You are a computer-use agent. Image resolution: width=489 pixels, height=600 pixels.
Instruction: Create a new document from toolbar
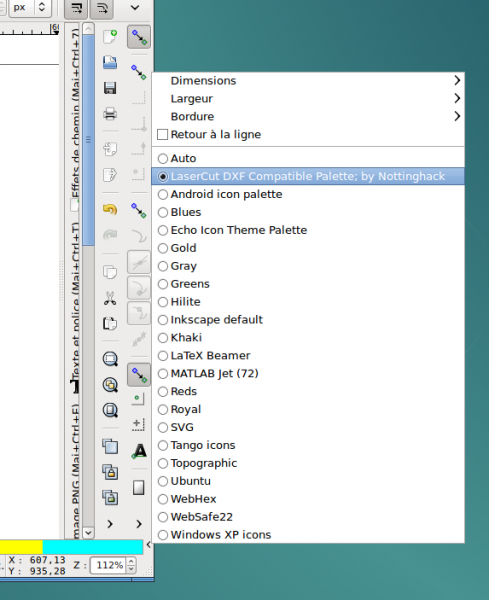pos(110,37)
